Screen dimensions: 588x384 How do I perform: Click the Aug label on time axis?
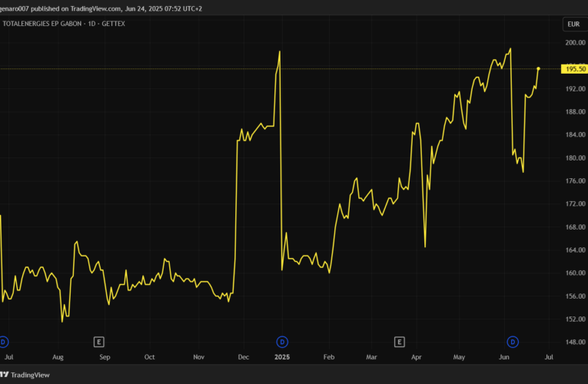pyautogui.click(x=58, y=357)
